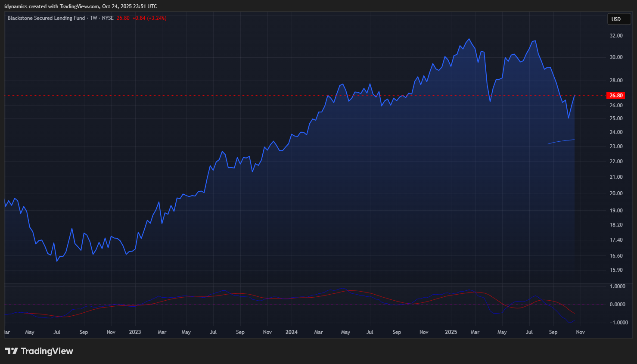Click the idynamics created with TradingView.com header
The width and height of the screenshot is (637, 364).
[x=81, y=6]
